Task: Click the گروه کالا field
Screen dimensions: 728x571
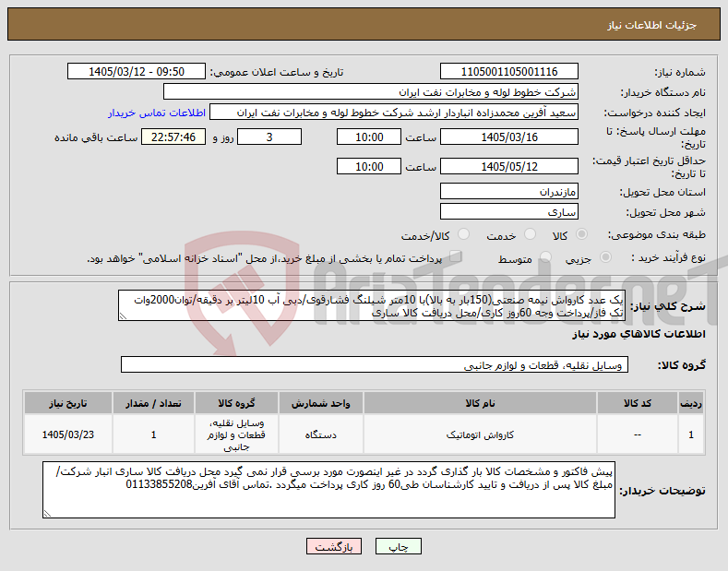Action: pos(375,365)
